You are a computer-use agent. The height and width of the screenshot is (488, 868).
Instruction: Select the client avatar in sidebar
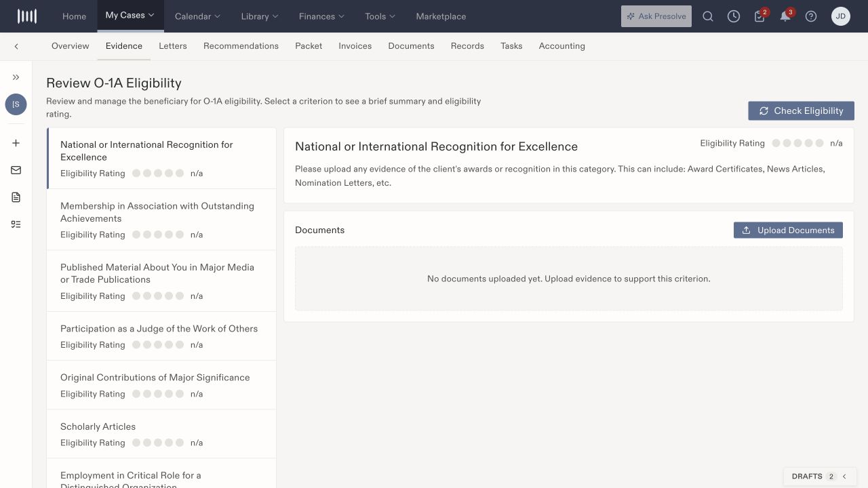(16, 104)
